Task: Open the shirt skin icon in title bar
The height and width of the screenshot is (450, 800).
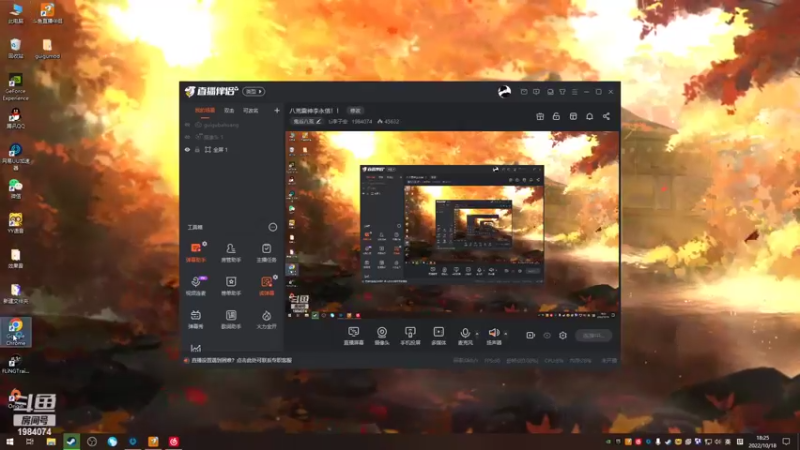Action: pyautogui.click(x=562, y=92)
